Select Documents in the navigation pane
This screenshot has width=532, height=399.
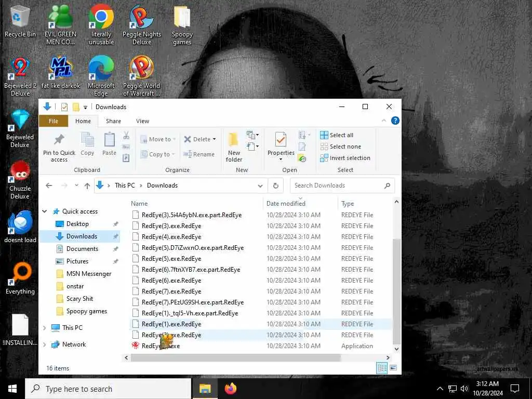pyautogui.click(x=82, y=249)
